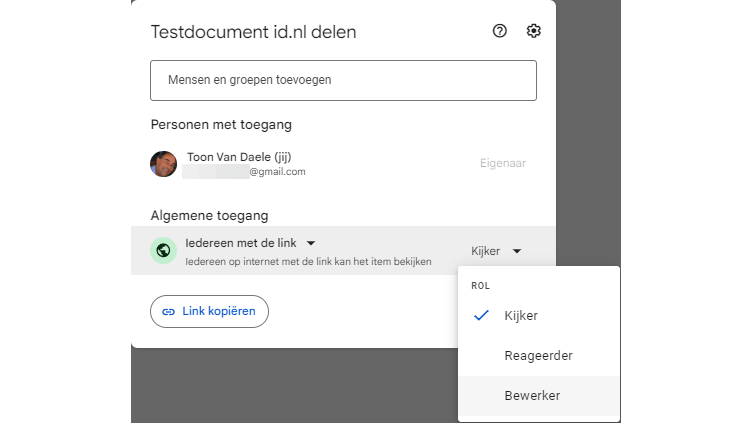Click the 'Testdocument id.nl delen' title
This screenshot has height=423, width=752.
click(253, 32)
